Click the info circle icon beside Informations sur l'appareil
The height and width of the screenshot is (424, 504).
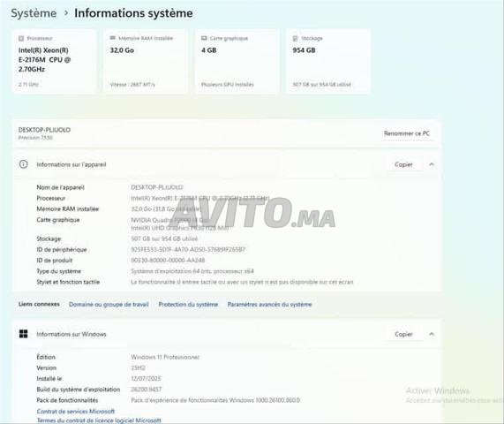point(23,164)
